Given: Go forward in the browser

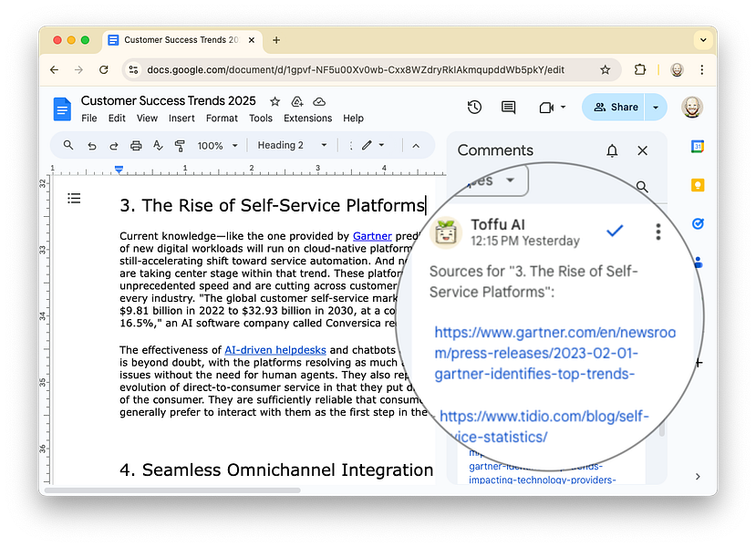Looking at the screenshot, I should (78, 70).
